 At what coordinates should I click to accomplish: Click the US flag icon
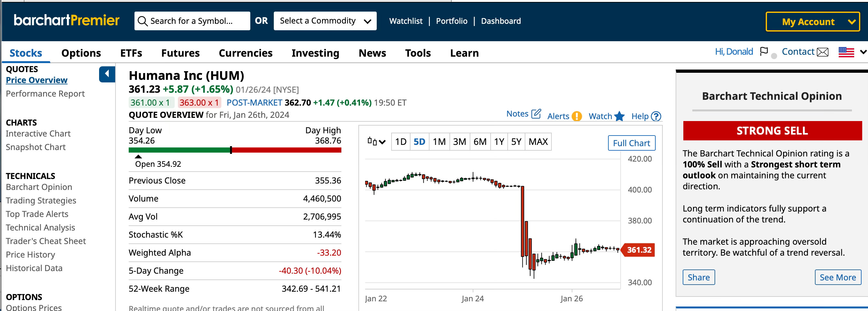(846, 52)
